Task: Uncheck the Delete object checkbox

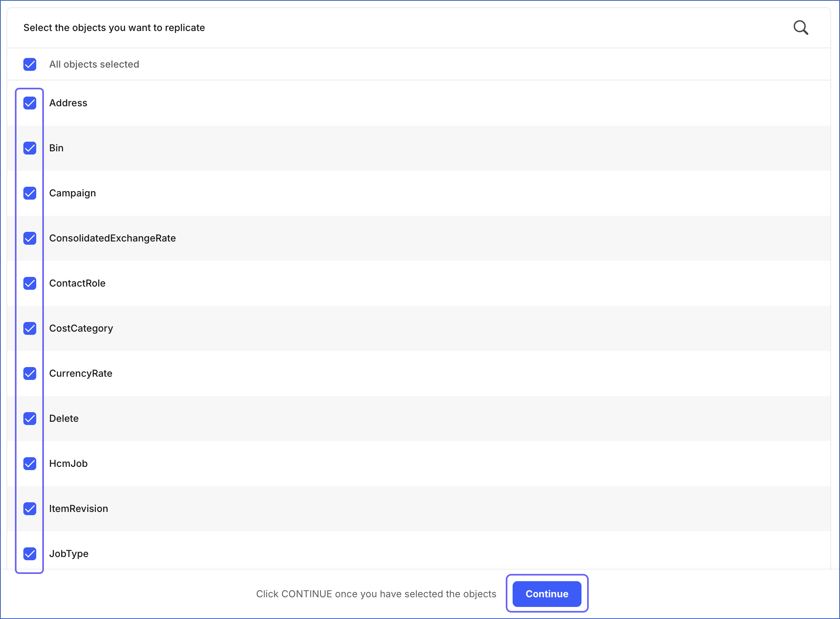Action: click(x=29, y=419)
